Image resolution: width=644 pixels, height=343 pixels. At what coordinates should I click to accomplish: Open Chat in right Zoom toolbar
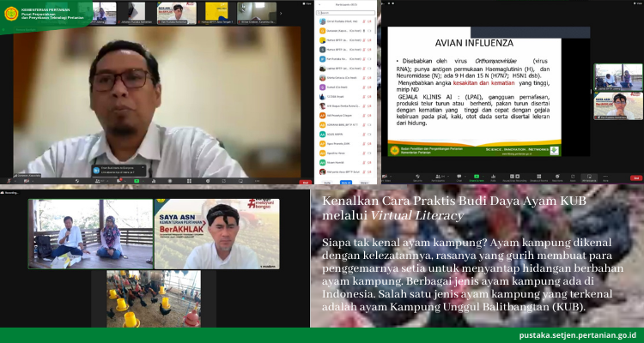pyautogui.click(x=459, y=178)
